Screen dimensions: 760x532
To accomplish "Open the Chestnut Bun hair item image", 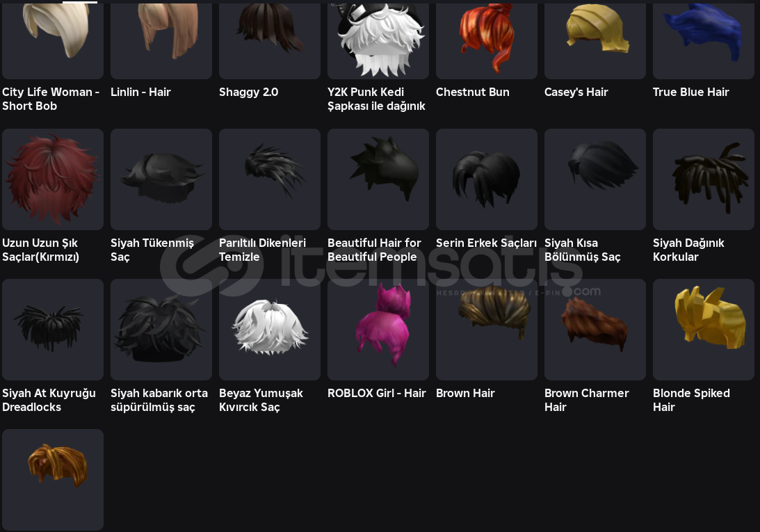I will [x=487, y=41].
